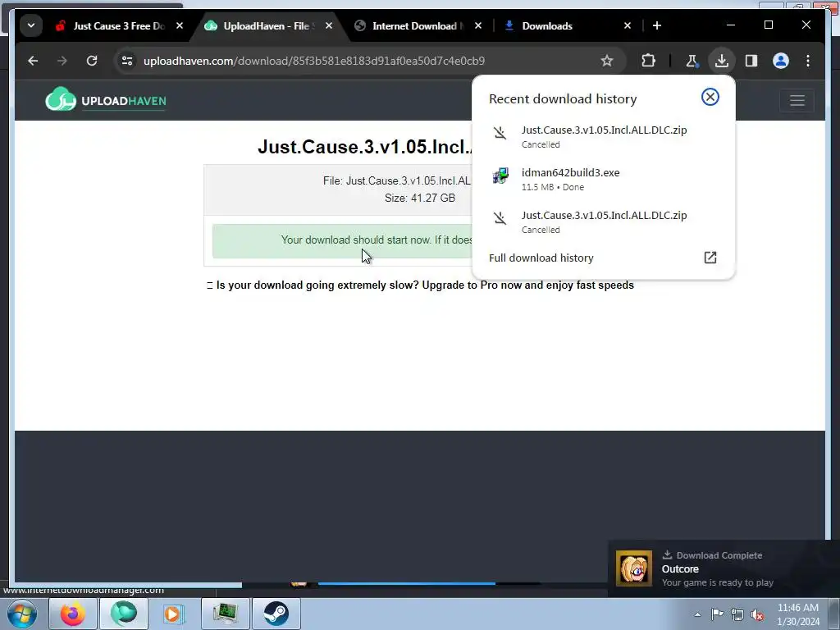The height and width of the screenshot is (630, 840).
Task: Open the Windows Start menu
Action: (x=21, y=614)
